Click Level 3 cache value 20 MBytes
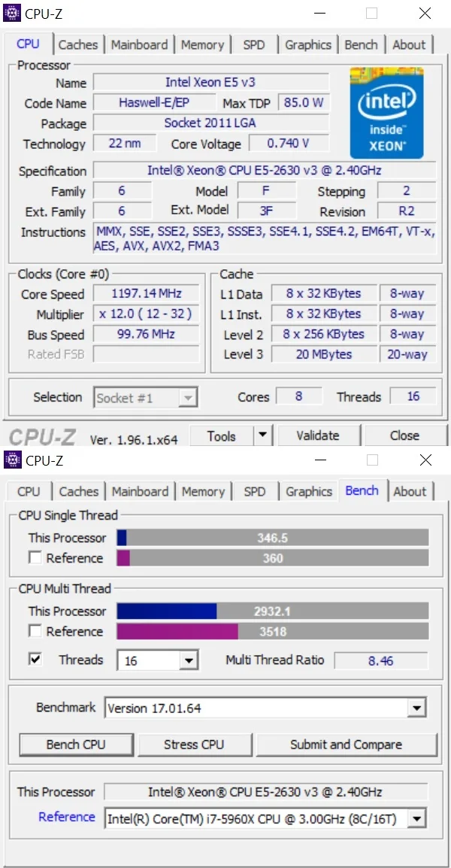Viewport: 451px width, 868px height. pyautogui.click(x=324, y=354)
